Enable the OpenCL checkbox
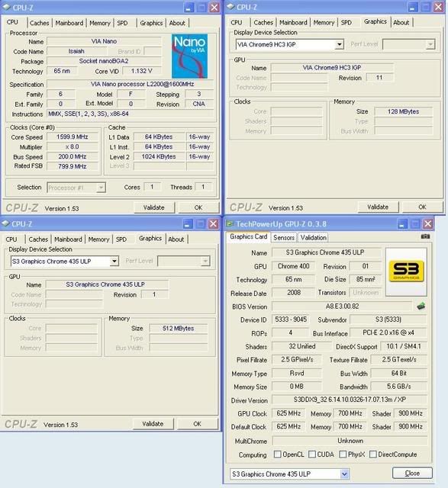448x488 pixels. pos(277,454)
